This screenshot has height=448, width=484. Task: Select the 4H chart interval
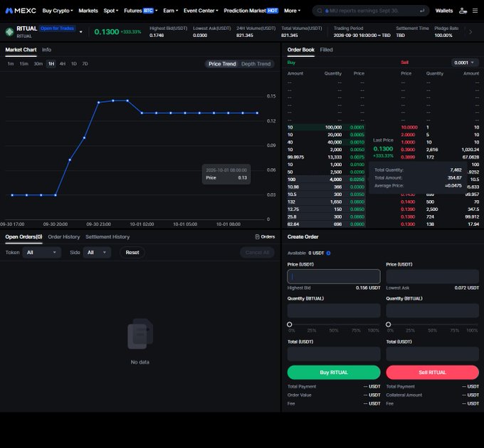tap(63, 63)
